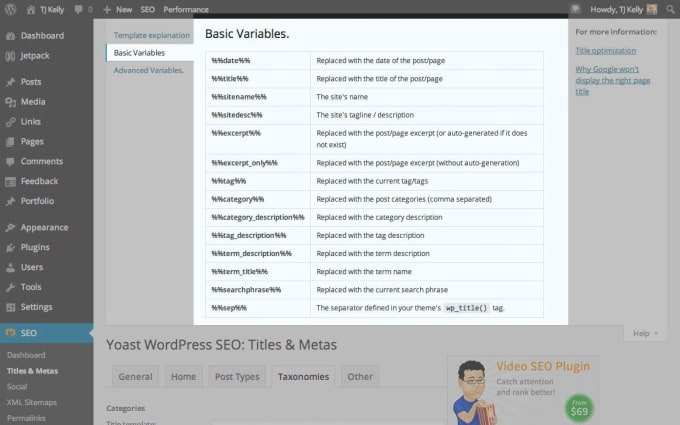Screen dimensions: 680x425
Task: Click the wp_title() code snippet
Action: pyautogui.click(x=466, y=308)
